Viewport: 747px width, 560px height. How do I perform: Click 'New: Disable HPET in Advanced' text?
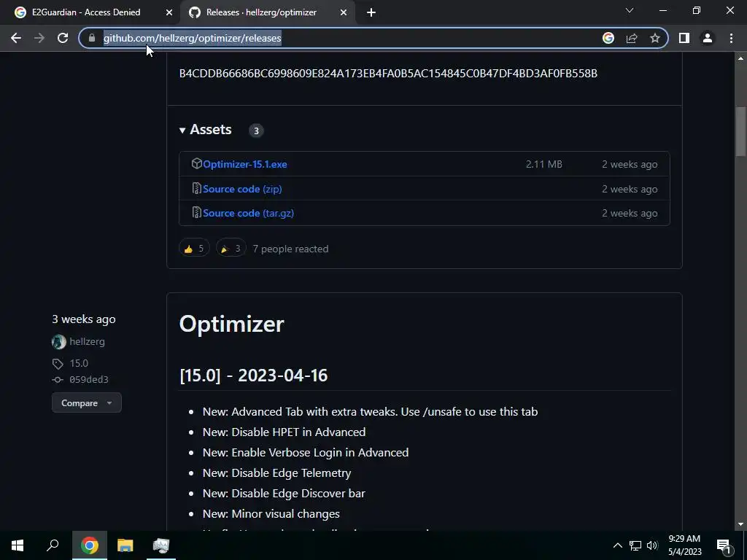tap(284, 432)
